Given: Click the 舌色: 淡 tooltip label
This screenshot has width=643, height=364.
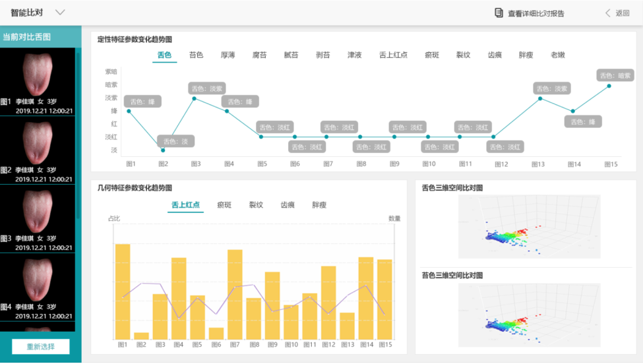Looking at the screenshot, I should point(175,141).
